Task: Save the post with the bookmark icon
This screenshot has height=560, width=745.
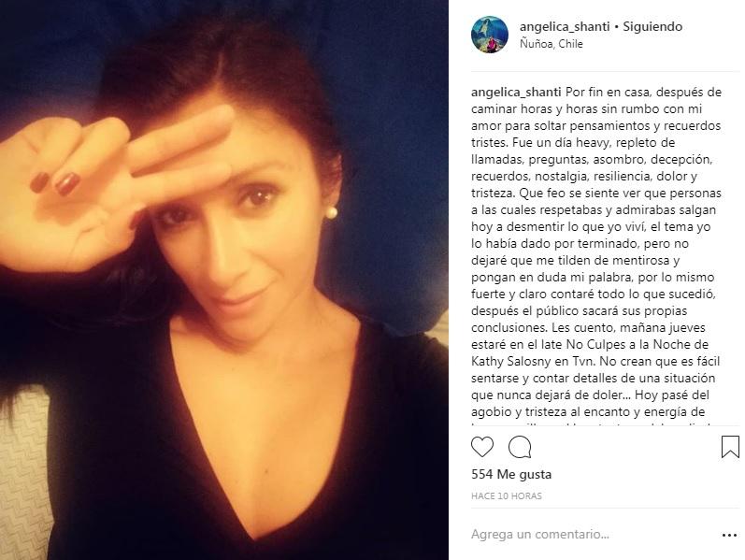Action: tap(730, 447)
